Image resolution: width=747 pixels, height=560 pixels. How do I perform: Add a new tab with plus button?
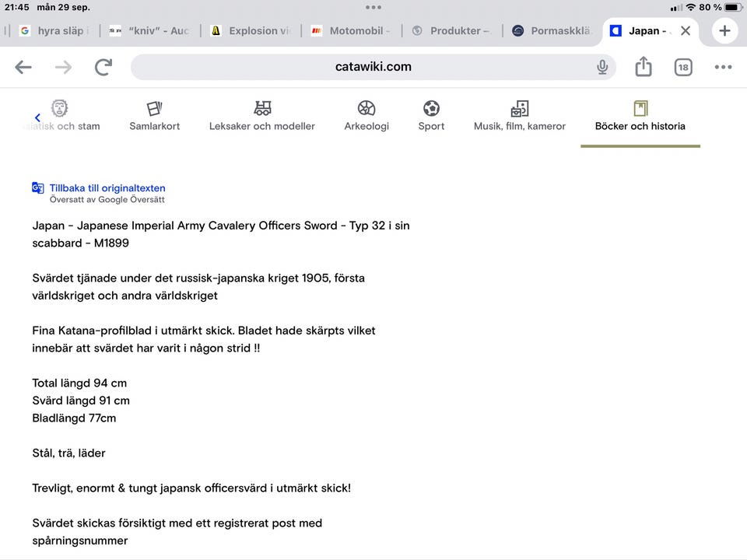pos(724,31)
